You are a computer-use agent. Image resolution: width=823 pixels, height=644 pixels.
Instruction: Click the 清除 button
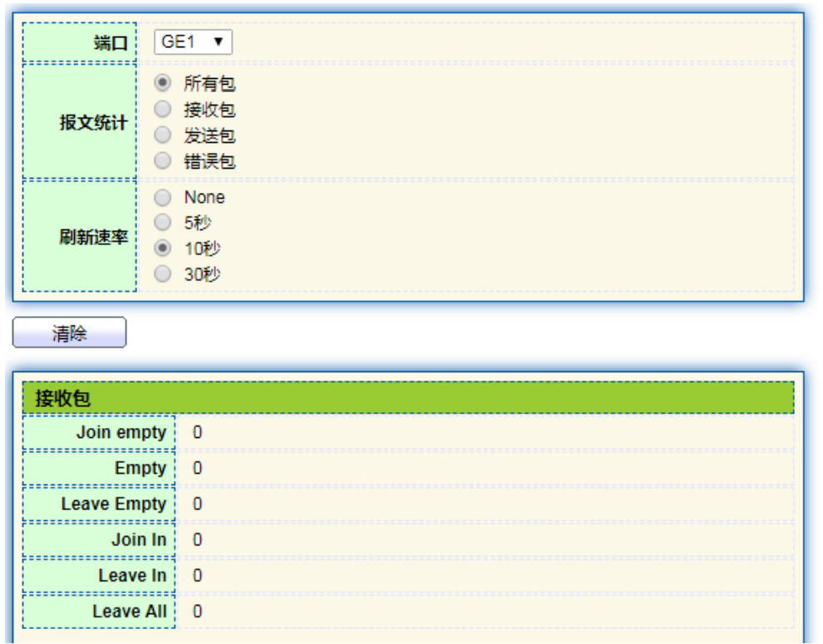[x=70, y=332]
